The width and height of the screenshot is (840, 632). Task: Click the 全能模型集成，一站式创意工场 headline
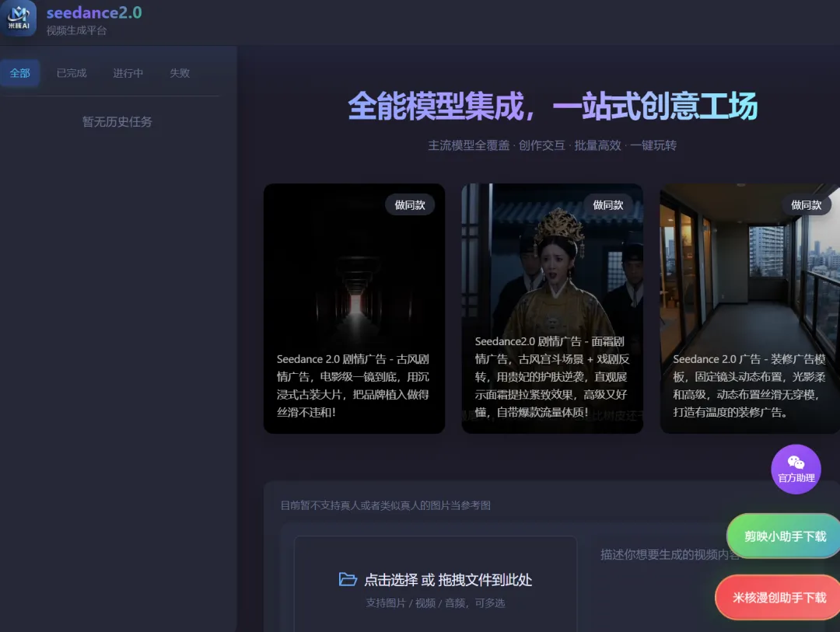tap(552, 106)
